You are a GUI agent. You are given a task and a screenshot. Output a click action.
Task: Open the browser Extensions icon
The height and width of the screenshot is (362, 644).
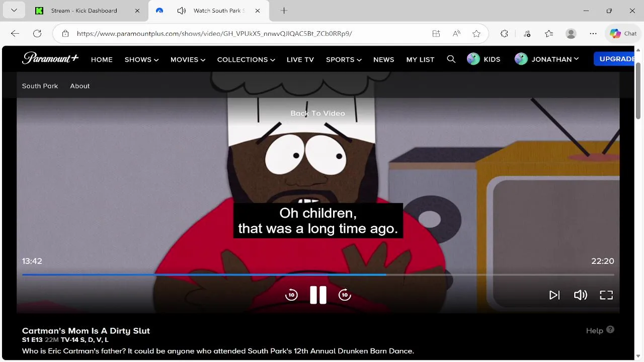504,34
